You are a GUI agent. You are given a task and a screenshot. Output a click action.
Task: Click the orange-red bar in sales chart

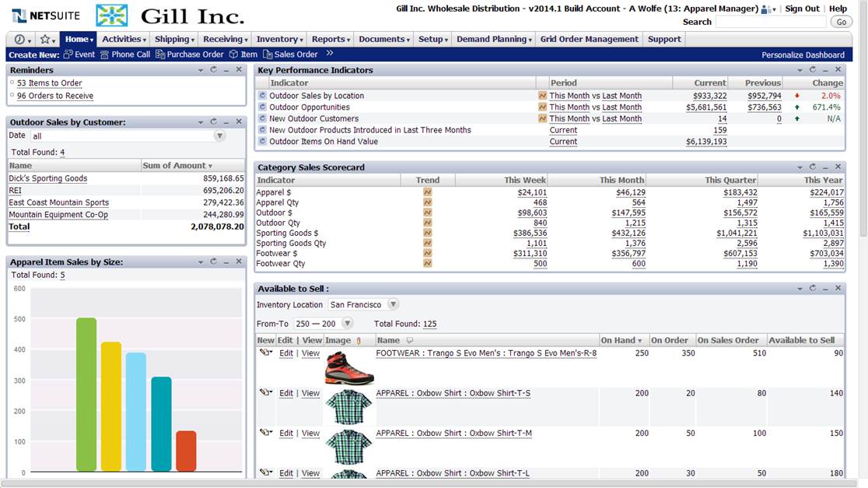pos(186,451)
